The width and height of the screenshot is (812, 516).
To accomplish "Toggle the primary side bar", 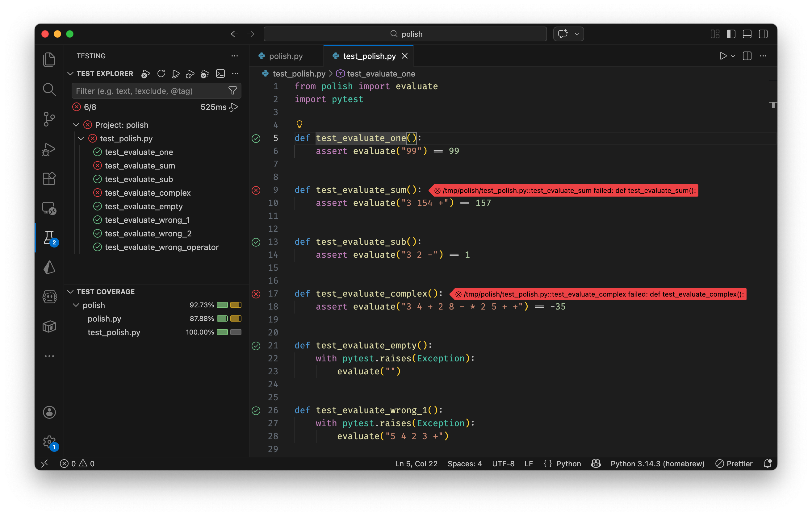I will click(731, 34).
